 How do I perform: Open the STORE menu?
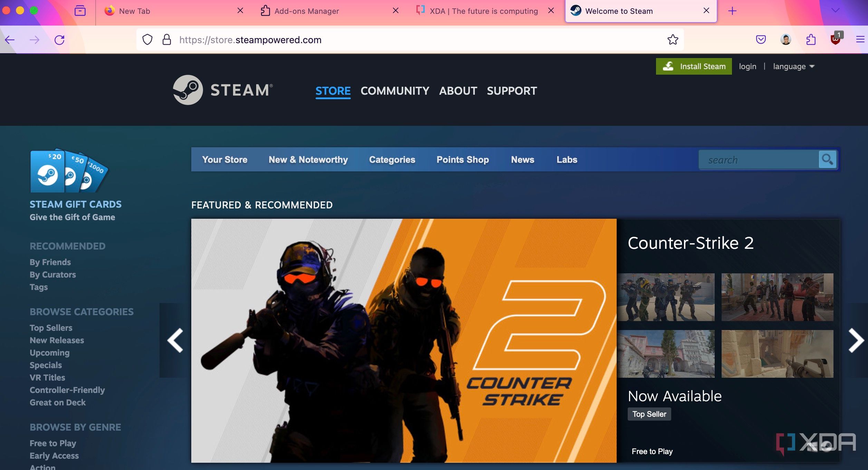(333, 91)
